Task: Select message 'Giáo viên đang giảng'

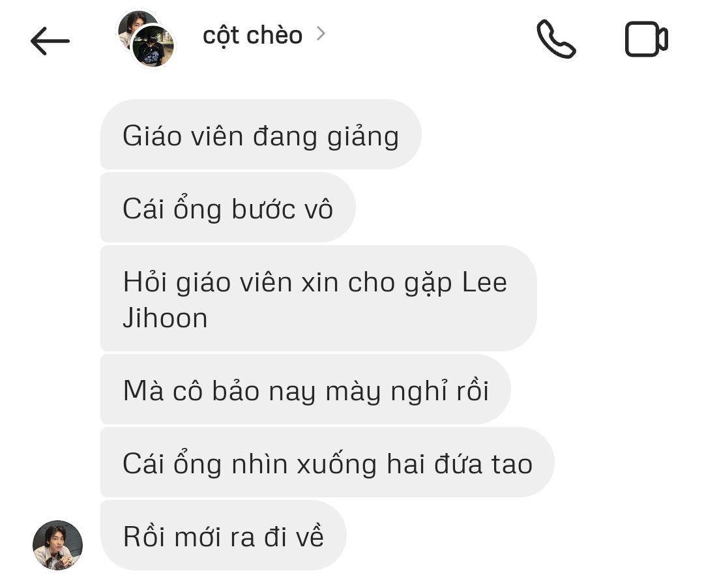Action: (261, 134)
